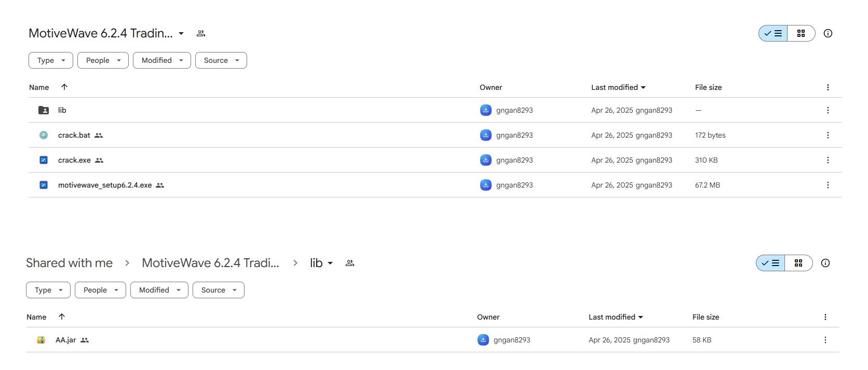This screenshot has width=868, height=370.
Task: Open more actions for lib folder
Action: tap(828, 110)
